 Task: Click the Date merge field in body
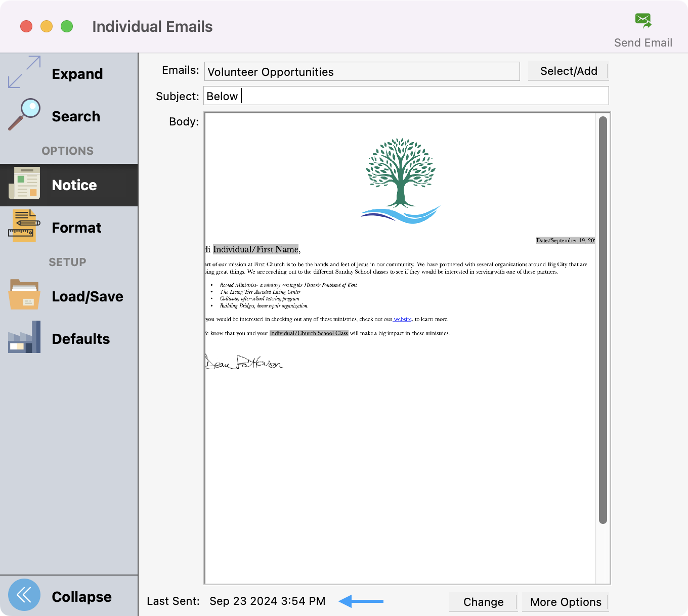[565, 240]
